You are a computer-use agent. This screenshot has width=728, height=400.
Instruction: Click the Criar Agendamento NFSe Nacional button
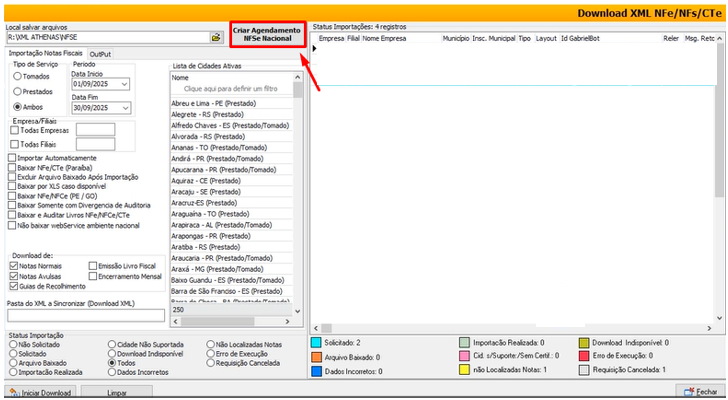pos(266,35)
